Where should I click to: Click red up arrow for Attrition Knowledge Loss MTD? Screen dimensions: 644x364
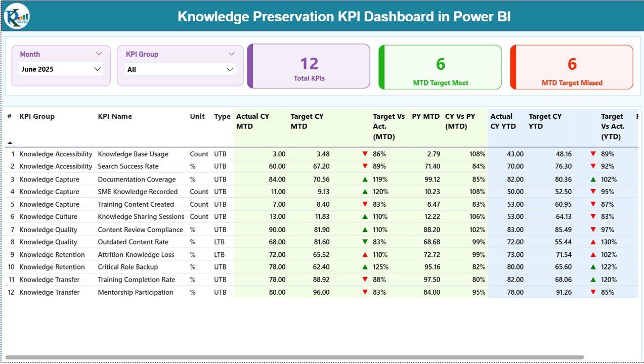(x=365, y=254)
